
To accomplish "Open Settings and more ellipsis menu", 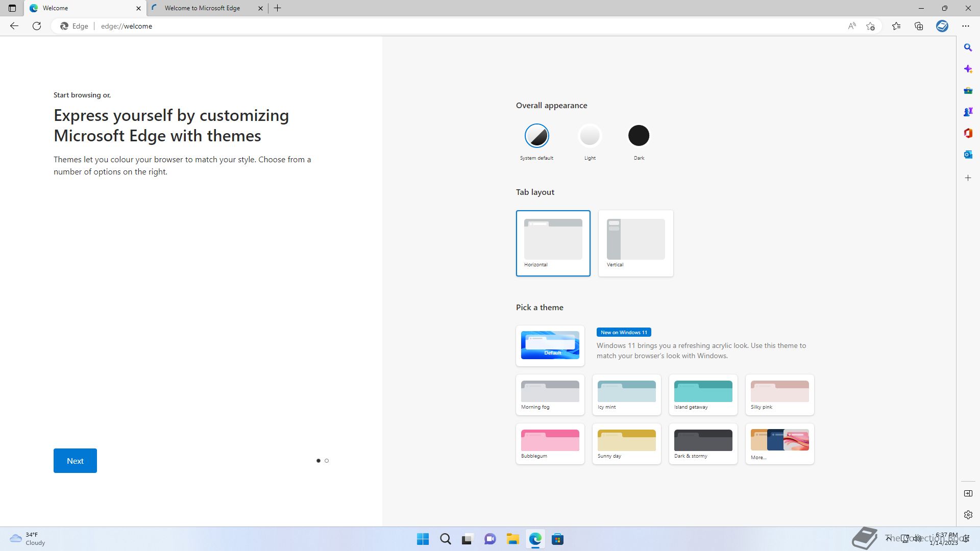I will pyautogui.click(x=966, y=26).
